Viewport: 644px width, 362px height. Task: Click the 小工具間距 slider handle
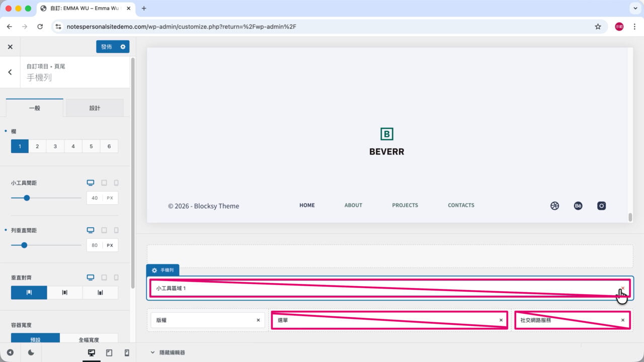27,198
